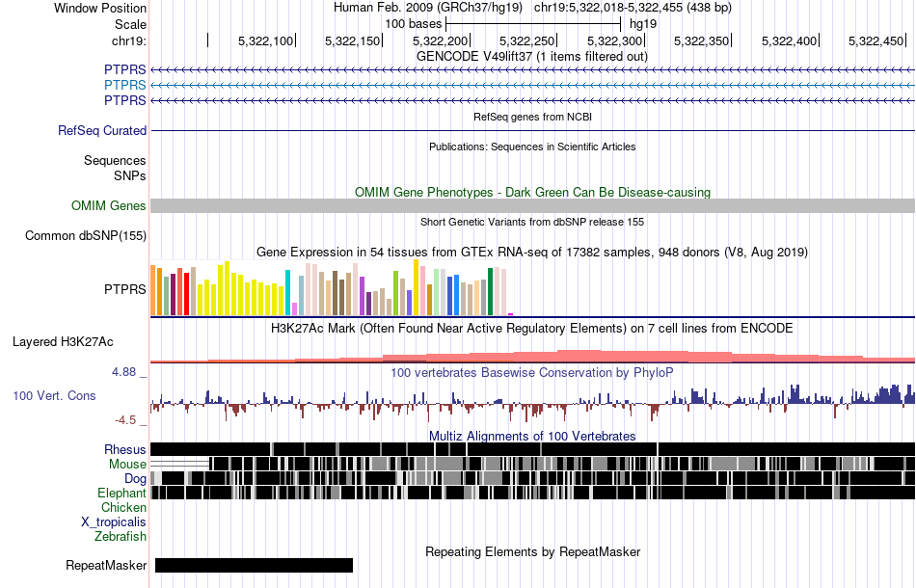Click the pink H3K27Ac signal graph
916x588 pixels.
click(533, 357)
